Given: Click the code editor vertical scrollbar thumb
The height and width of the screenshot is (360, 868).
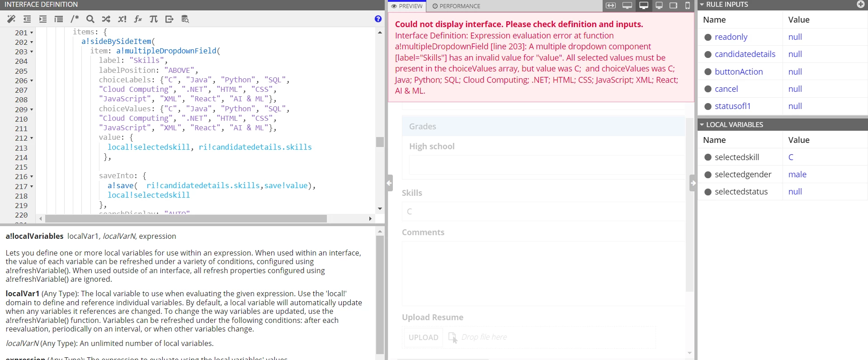Looking at the screenshot, I should (x=380, y=142).
